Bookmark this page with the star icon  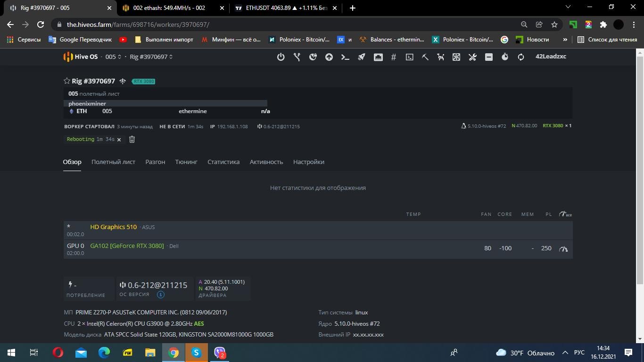[x=554, y=25]
